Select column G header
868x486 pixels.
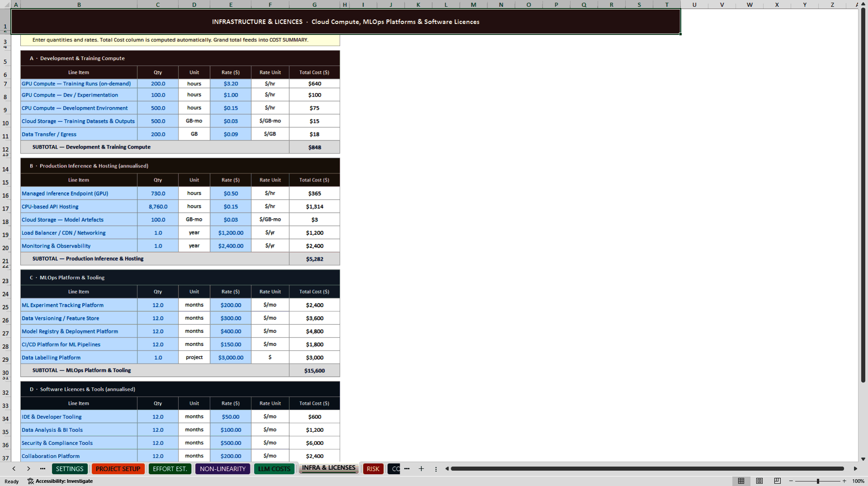314,5
